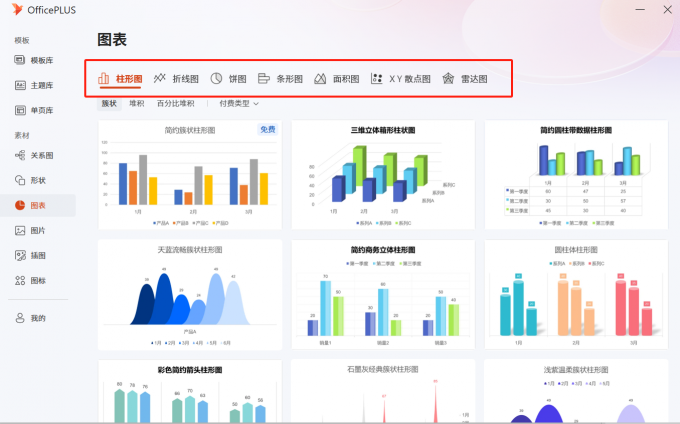Switch to the 雷达图 chart tab
This screenshot has width=680, height=424.
coord(464,79)
